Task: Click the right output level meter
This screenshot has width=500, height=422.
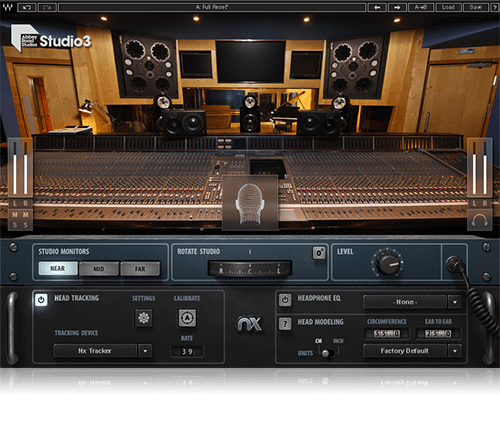Action: (x=485, y=168)
